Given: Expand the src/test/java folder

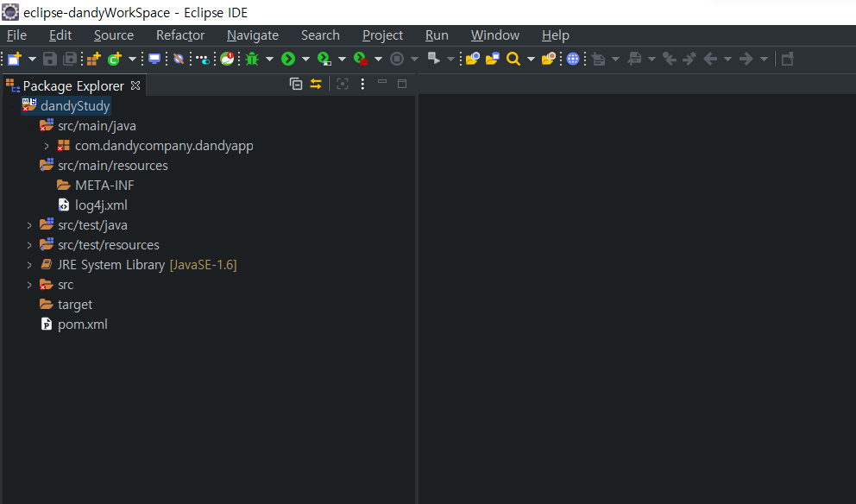Looking at the screenshot, I should [29, 225].
